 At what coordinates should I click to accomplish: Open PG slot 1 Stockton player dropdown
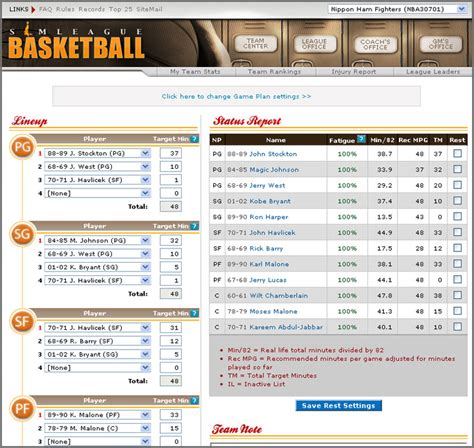tap(97, 153)
